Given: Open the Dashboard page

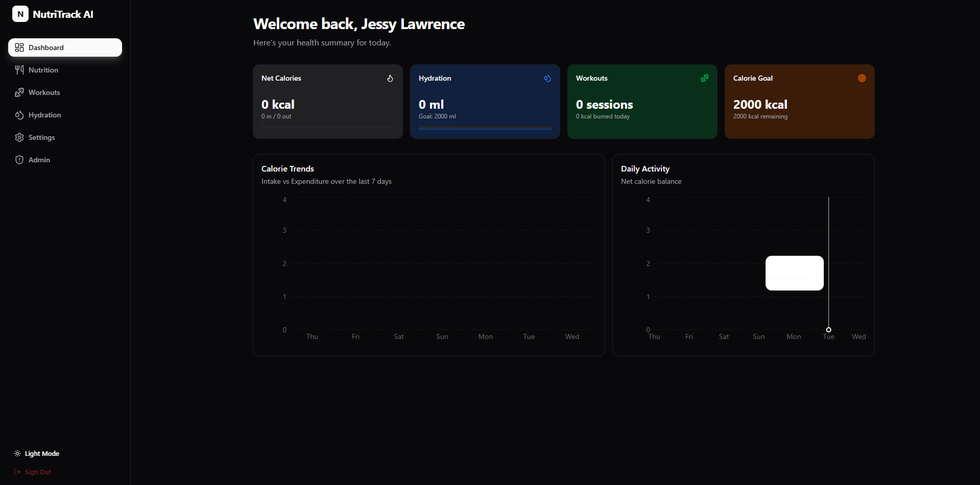Looking at the screenshot, I should (x=65, y=47).
